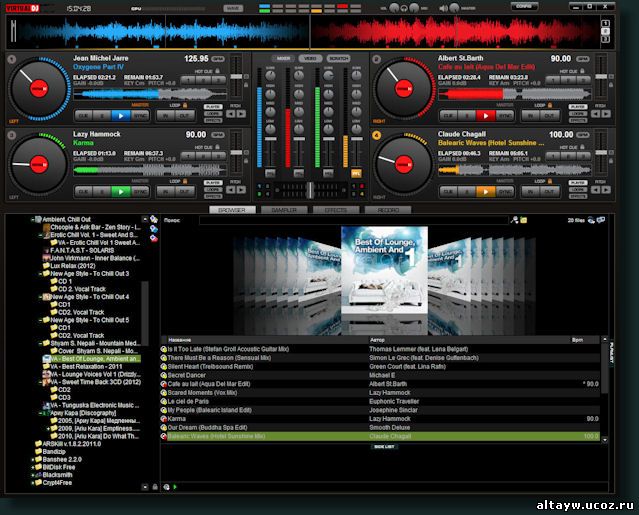Click the GAIN knob on channel 1
Screen dimensions: 639x515
click(x=270, y=75)
